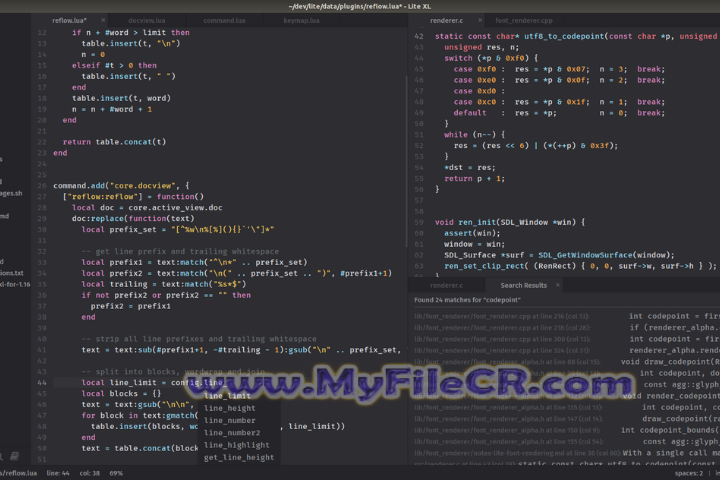Select line_highlight from the suggestions
Image resolution: width=720 pixels, height=480 pixels.
coord(236,445)
